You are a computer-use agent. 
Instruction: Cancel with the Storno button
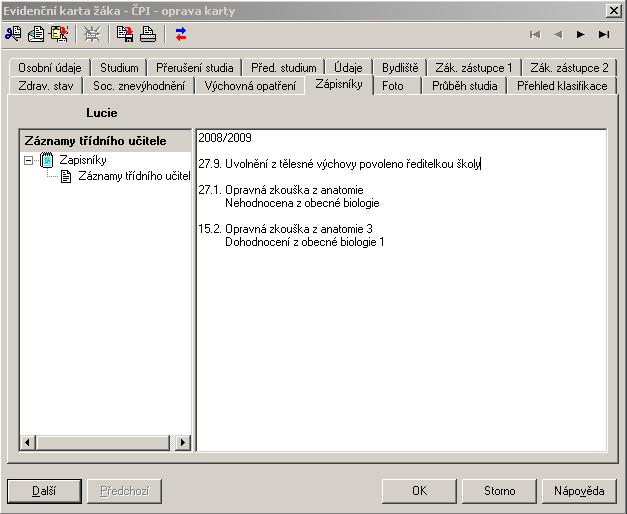[499, 491]
